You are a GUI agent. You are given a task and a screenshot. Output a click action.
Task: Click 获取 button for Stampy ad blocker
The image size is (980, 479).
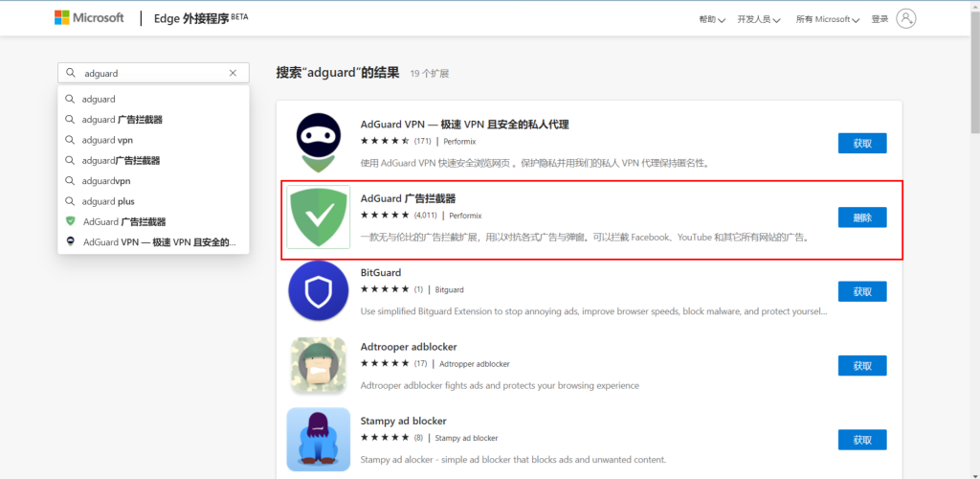[x=862, y=440]
